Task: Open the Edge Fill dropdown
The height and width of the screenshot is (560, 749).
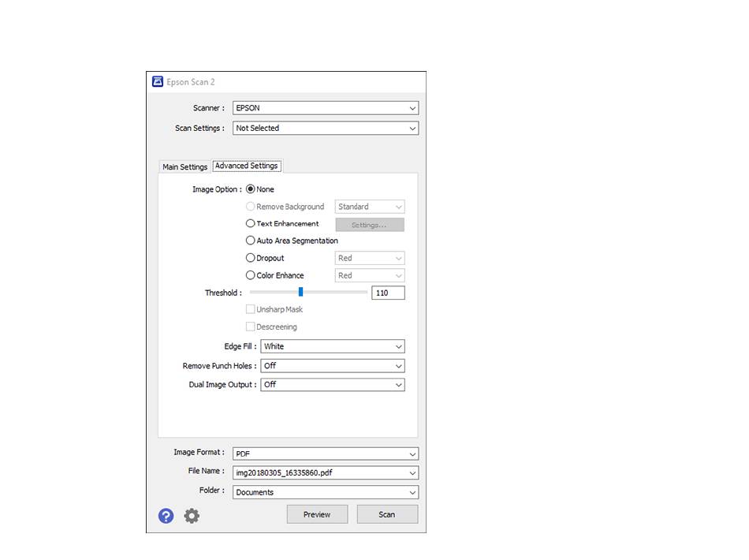Action: (333, 346)
